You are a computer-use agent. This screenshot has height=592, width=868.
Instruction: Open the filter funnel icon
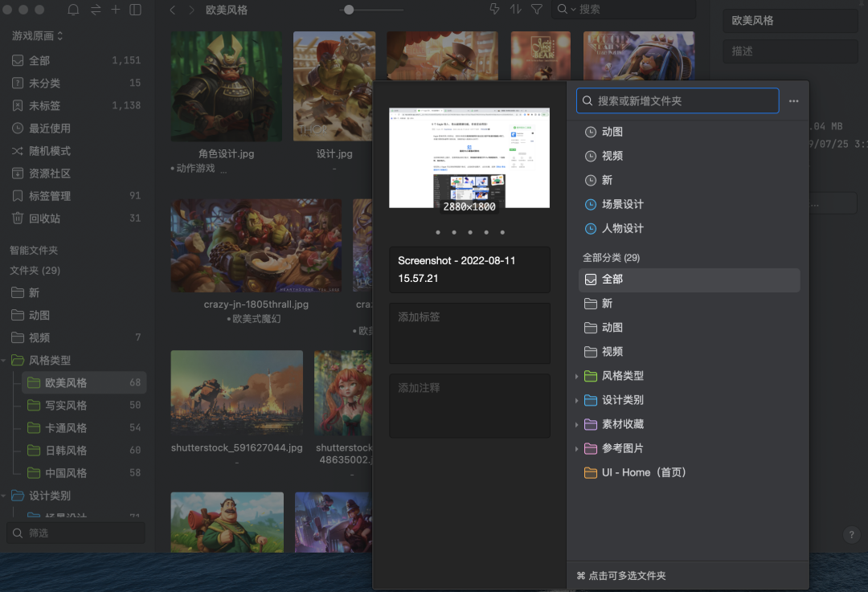(x=538, y=9)
